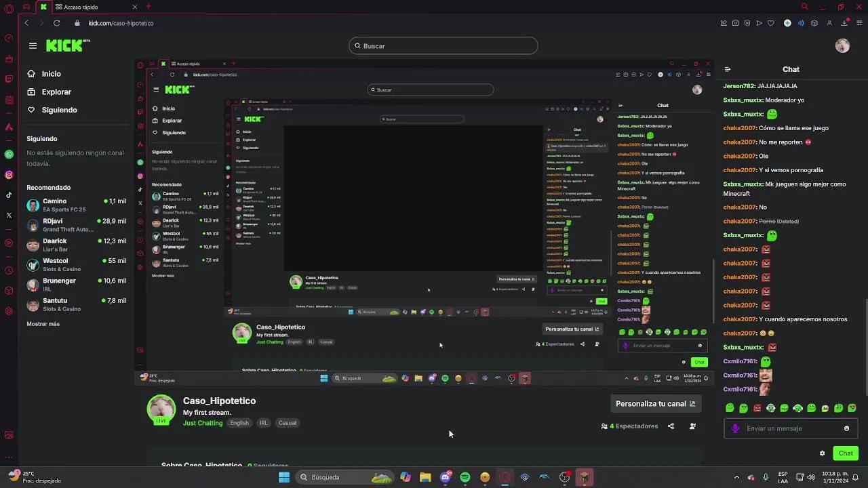Toggle the heart bookmark icon in address bar

tap(770, 23)
